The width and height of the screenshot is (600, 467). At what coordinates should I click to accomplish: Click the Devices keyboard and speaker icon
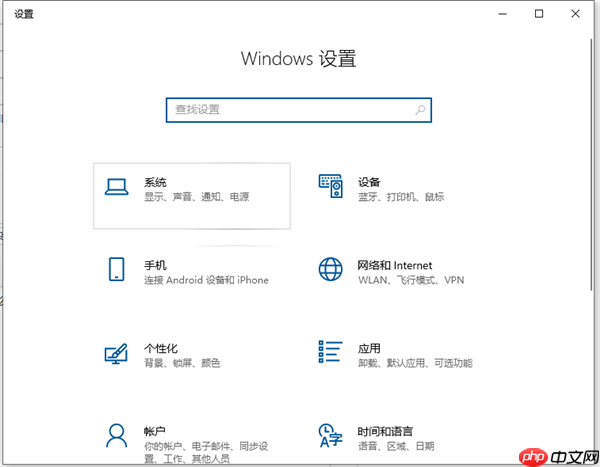click(331, 186)
